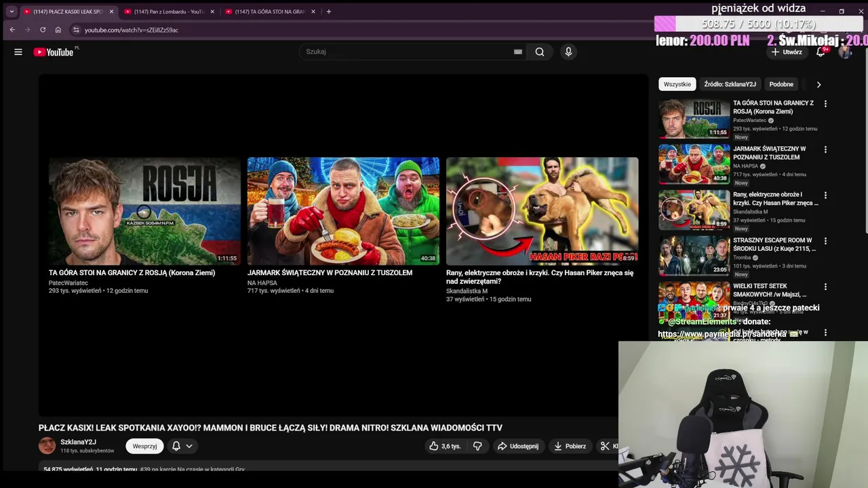Expand notification options chevron next to bell
This screenshot has height=488, width=868.
coord(189,446)
